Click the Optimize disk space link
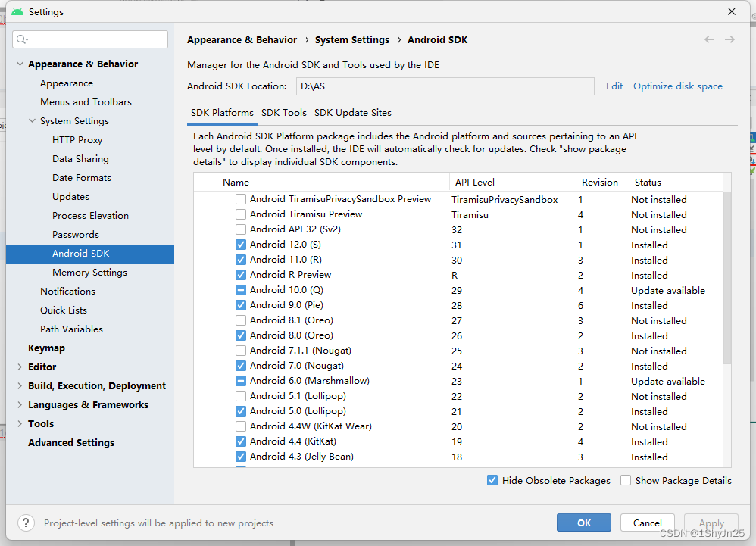The width and height of the screenshot is (756, 546). point(677,86)
